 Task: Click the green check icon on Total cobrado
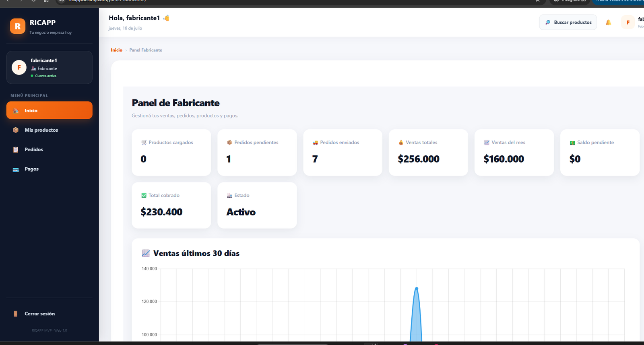[144, 195]
